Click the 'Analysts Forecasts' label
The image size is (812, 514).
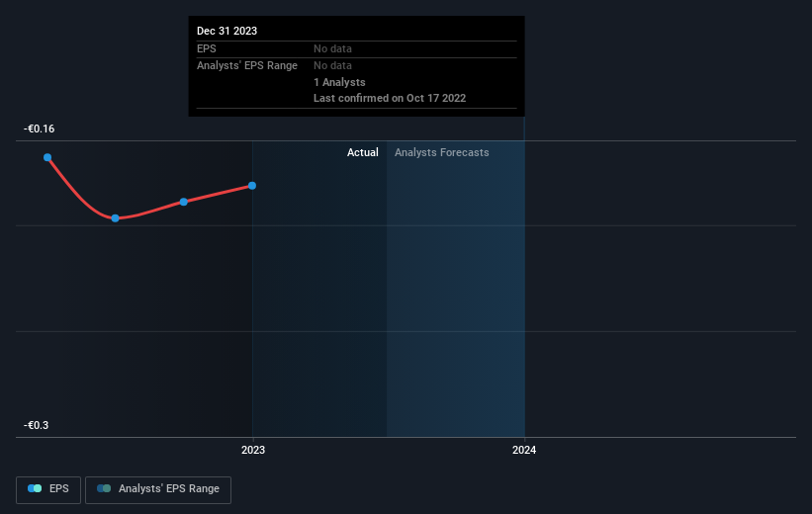click(442, 152)
